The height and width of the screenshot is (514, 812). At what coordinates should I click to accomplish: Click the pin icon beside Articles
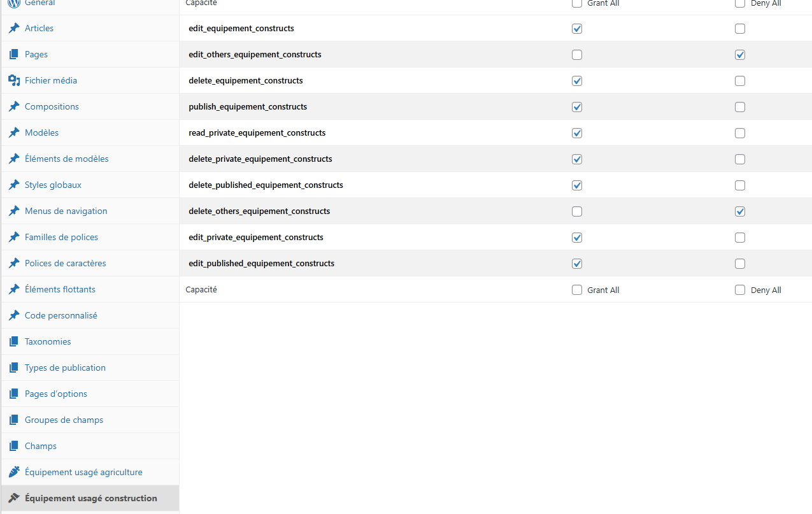coord(14,29)
